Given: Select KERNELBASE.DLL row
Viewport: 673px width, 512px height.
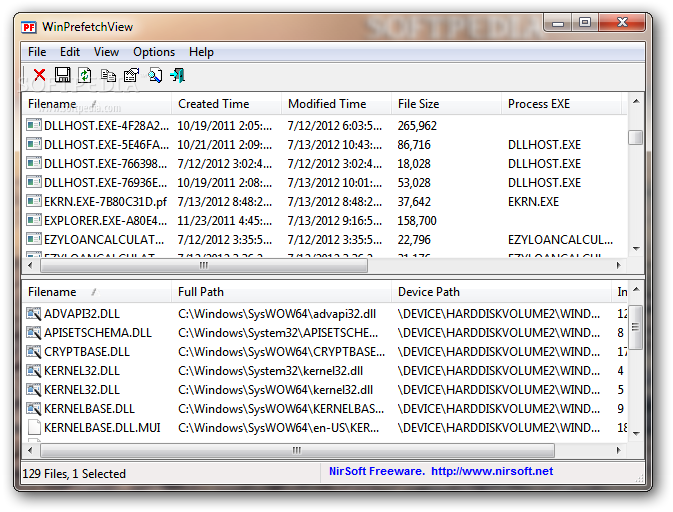Looking at the screenshot, I should 324,408.
